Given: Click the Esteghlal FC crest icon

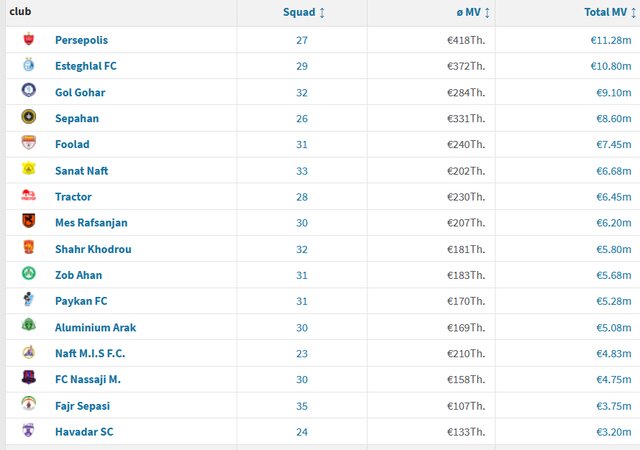Looking at the screenshot, I should pyautogui.click(x=28, y=66).
